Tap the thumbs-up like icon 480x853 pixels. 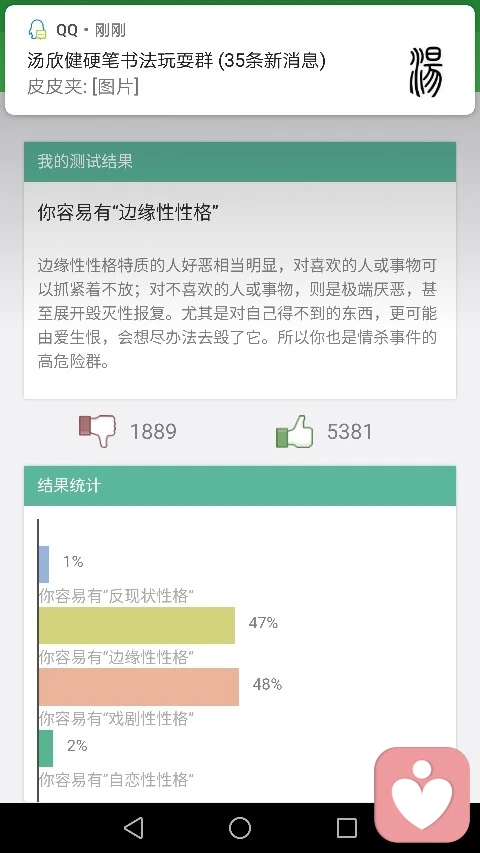point(295,431)
